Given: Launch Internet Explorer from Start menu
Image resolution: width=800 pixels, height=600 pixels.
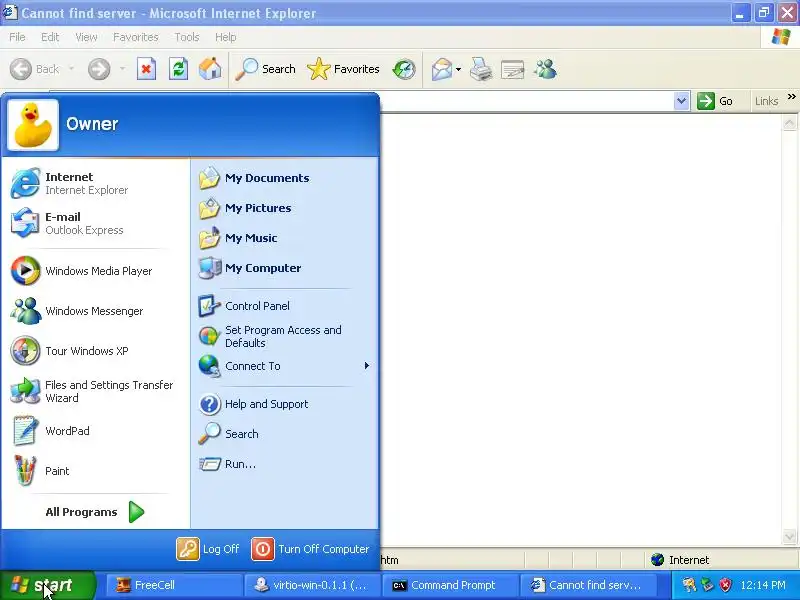Looking at the screenshot, I should [x=95, y=183].
